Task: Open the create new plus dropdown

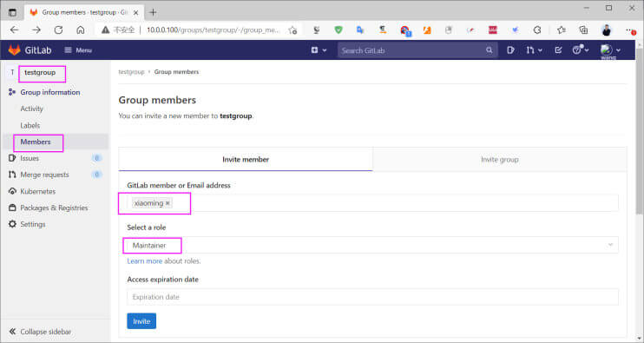Action: click(319, 50)
